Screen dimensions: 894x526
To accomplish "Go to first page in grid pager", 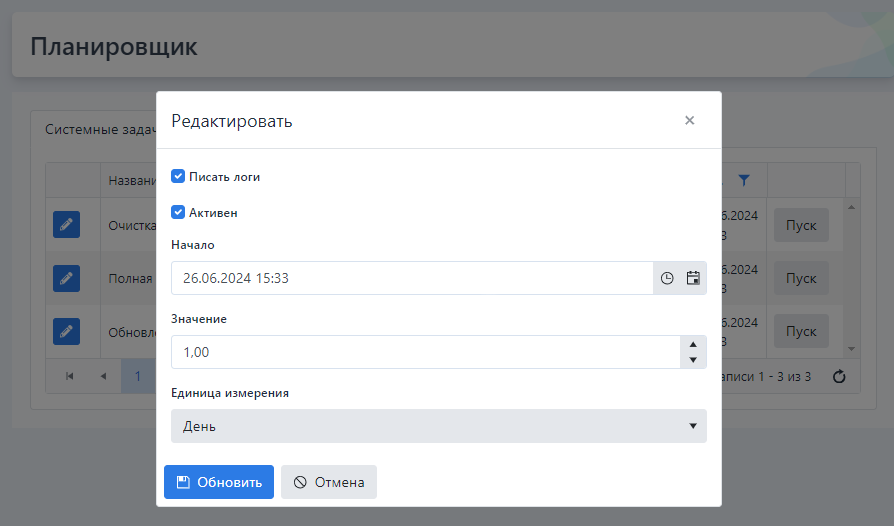I will pyautogui.click(x=70, y=376).
